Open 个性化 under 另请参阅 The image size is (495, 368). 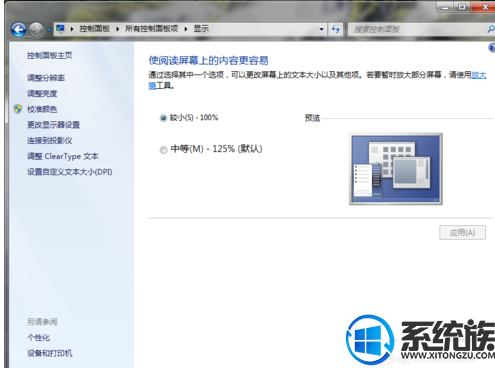click(38, 338)
